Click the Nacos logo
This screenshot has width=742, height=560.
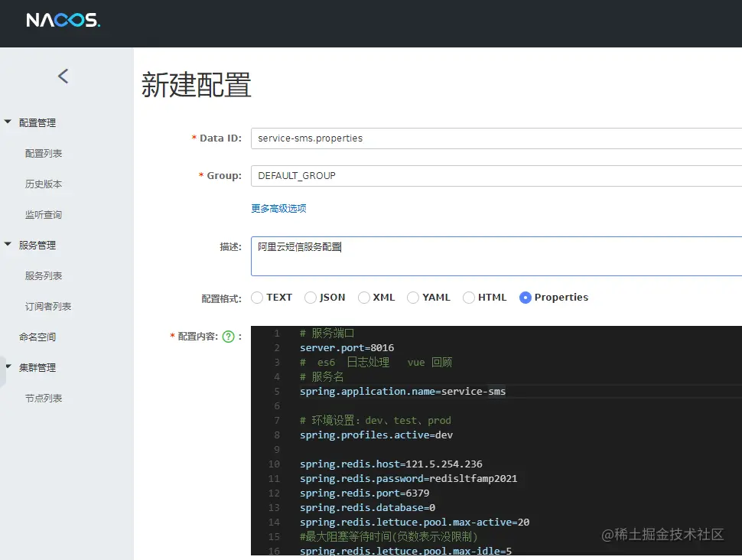63,20
